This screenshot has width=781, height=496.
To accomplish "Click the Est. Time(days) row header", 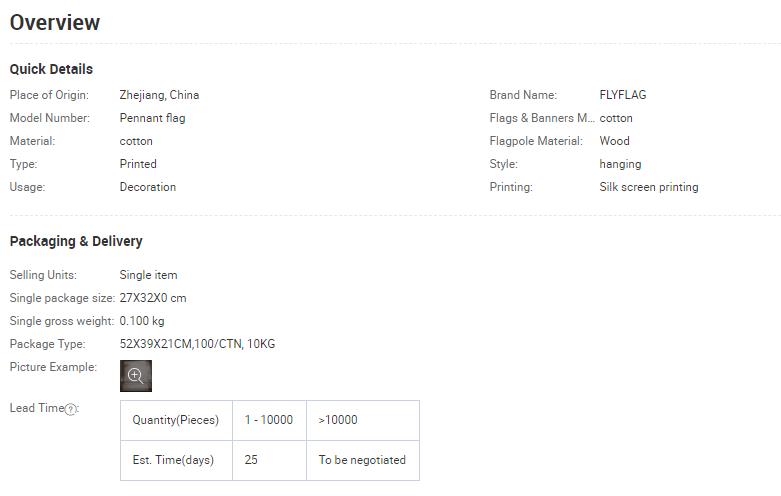I will click(x=173, y=460).
